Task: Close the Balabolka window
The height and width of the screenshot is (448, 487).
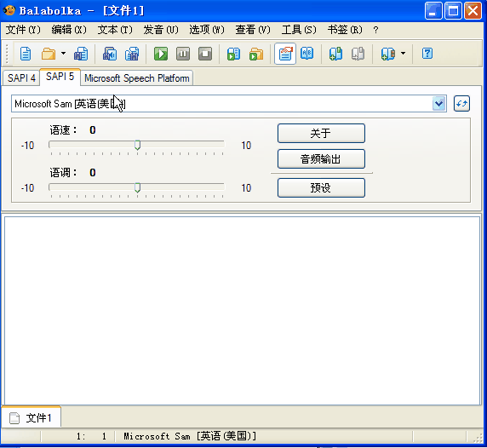Action: coord(473,11)
